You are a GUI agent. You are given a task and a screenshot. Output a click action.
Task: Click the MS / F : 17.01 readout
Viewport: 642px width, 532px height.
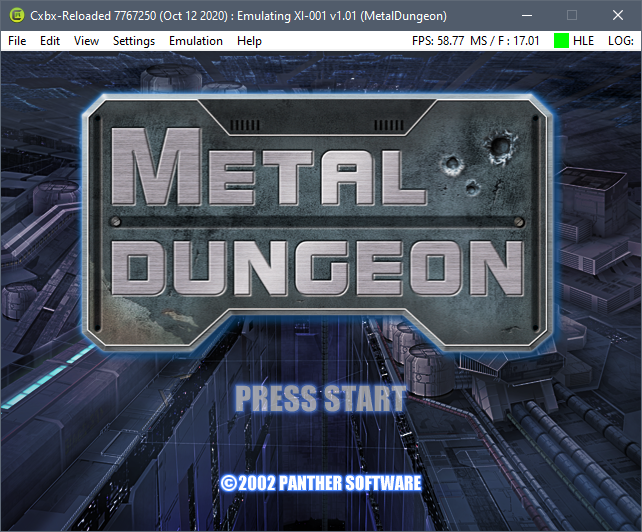click(505, 41)
